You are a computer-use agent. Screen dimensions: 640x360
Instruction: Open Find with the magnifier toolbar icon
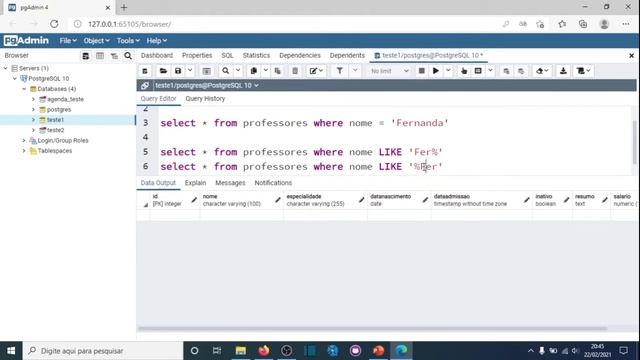click(x=225, y=71)
